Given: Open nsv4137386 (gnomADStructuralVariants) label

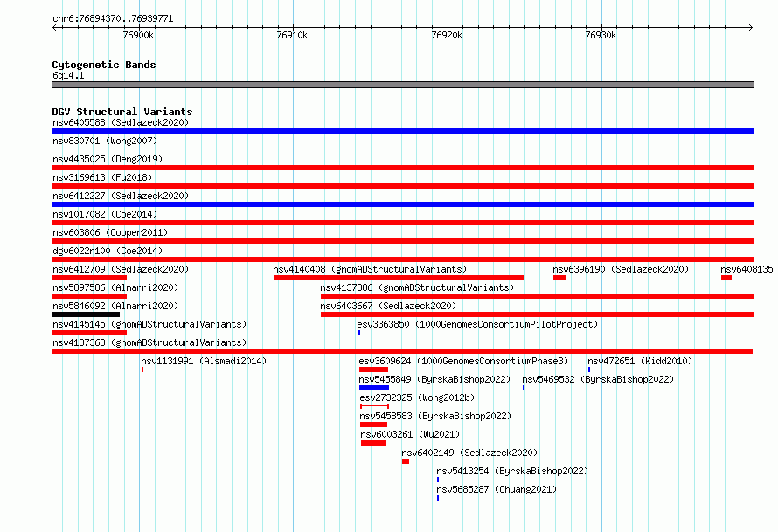Looking at the screenshot, I should [417, 287].
